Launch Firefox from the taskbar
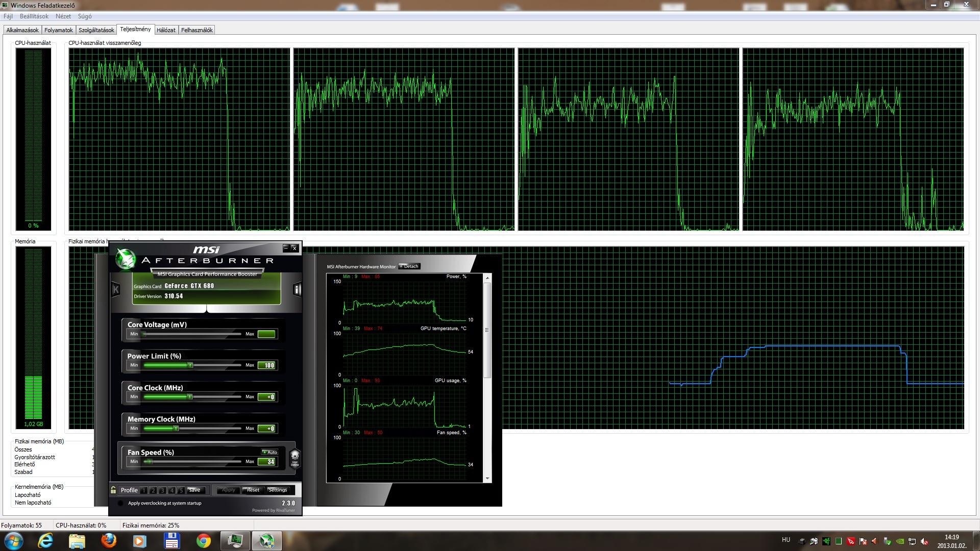This screenshot has width=980, height=551. [x=108, y=540]
